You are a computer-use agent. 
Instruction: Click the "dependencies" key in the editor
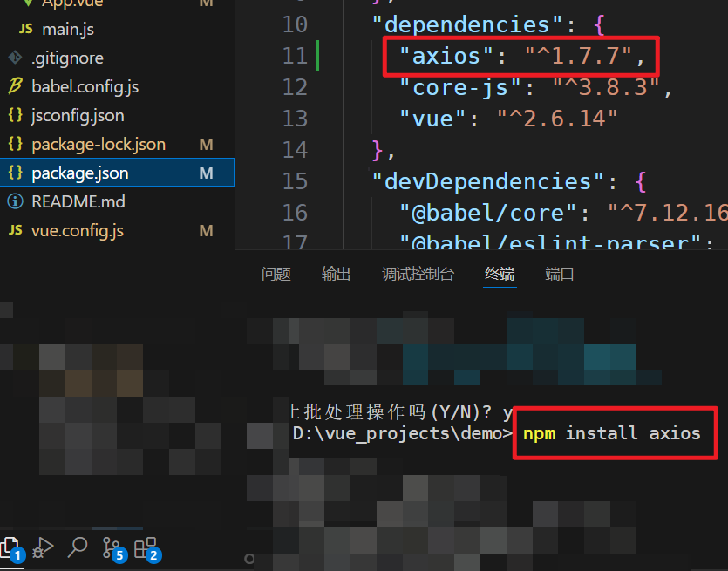point(467,24)
